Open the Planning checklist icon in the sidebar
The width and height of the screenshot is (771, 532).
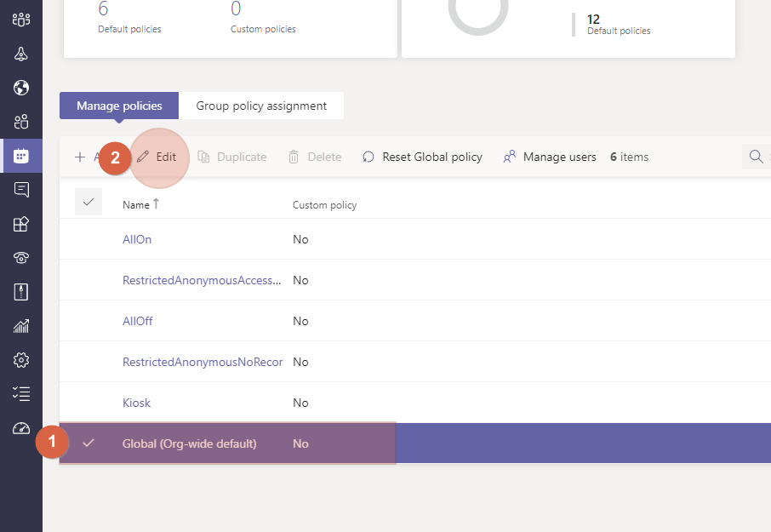pos(21,394)
